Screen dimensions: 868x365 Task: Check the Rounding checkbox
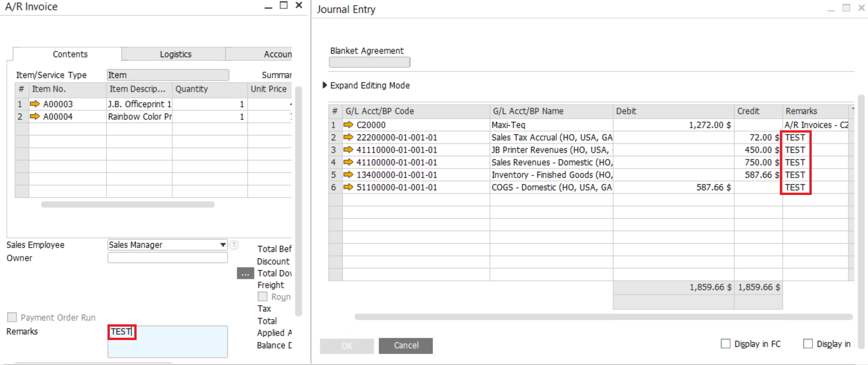pos(263,297)
